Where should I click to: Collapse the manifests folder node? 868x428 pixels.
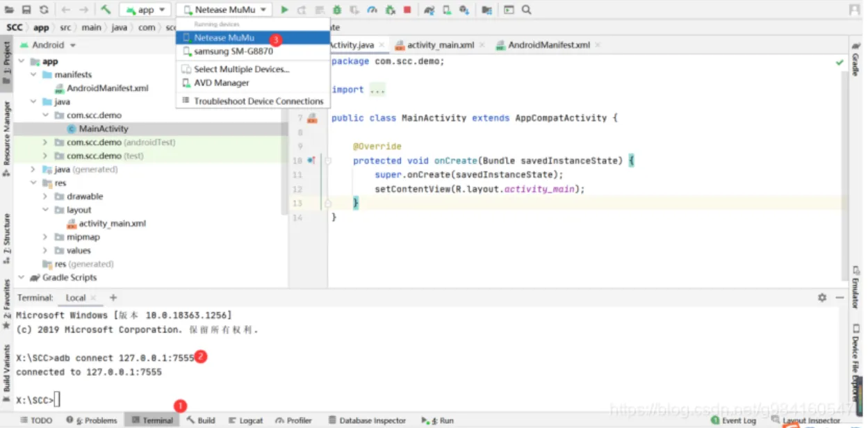click(33, 75)
